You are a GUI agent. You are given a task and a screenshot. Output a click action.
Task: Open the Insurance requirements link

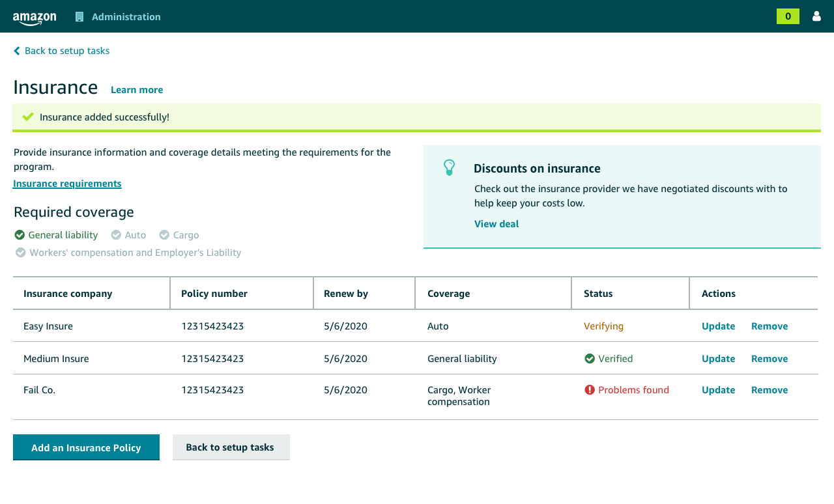[x=67, y=184]
